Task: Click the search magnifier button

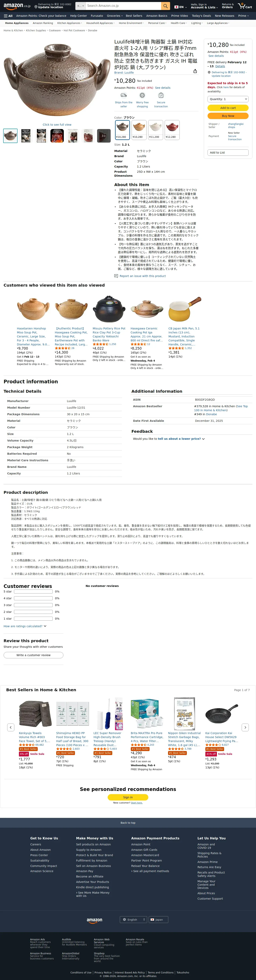Action: point(165,6)
